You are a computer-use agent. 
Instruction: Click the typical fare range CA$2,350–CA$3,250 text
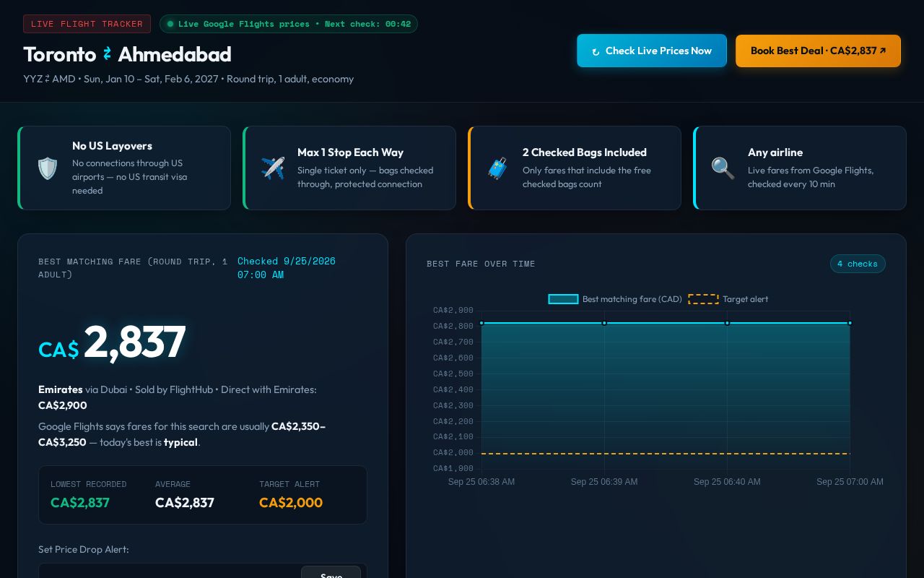coord(182,434)
